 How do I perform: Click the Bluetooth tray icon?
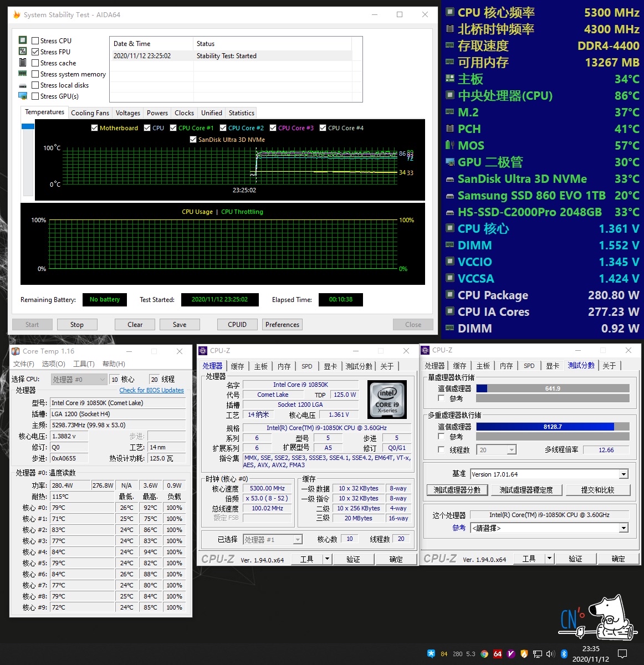click(564, 654)
